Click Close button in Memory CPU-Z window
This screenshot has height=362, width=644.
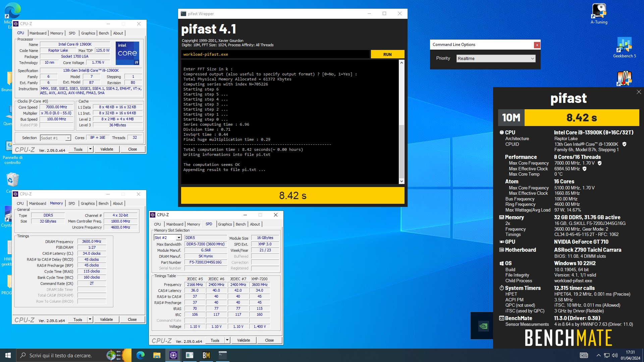[x=132, y=319]
